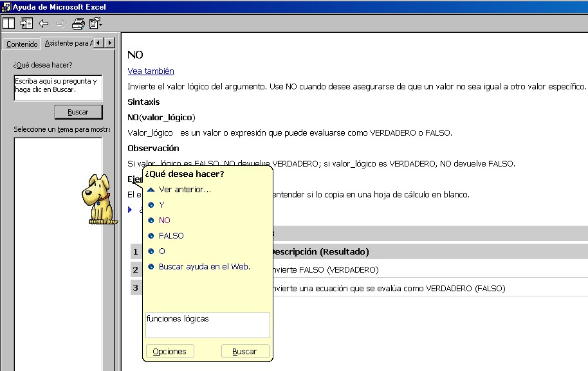Viewport: 588px width, 371px height.
Task: Click the 'Descripción (Resultado)' column header
Action: 320,252
